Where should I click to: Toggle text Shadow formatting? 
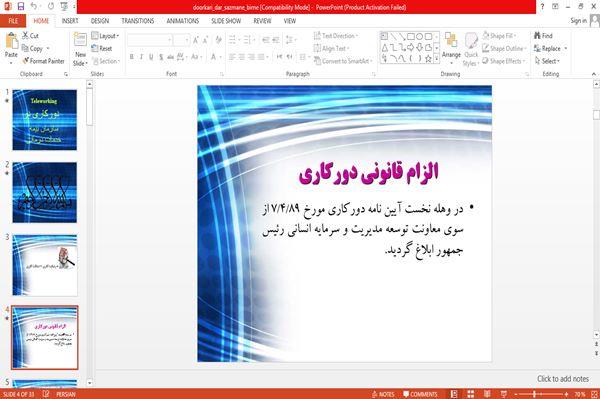tap(161, 57)
